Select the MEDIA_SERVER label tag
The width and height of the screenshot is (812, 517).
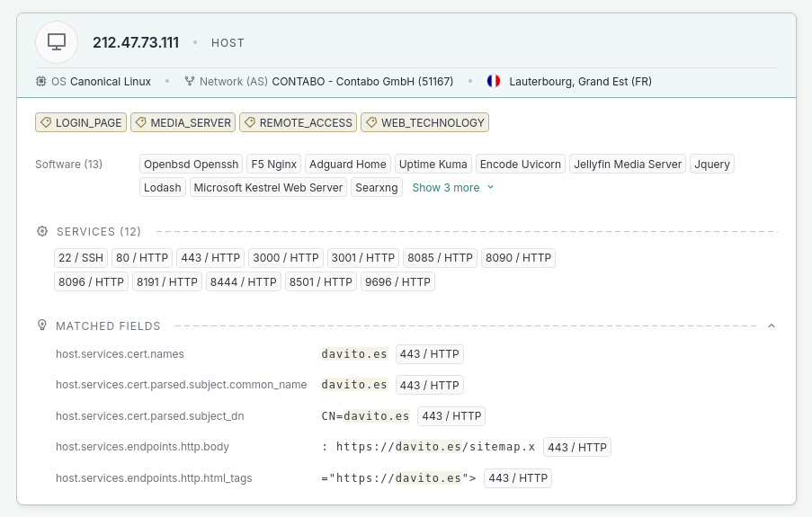tap(183, 123)
